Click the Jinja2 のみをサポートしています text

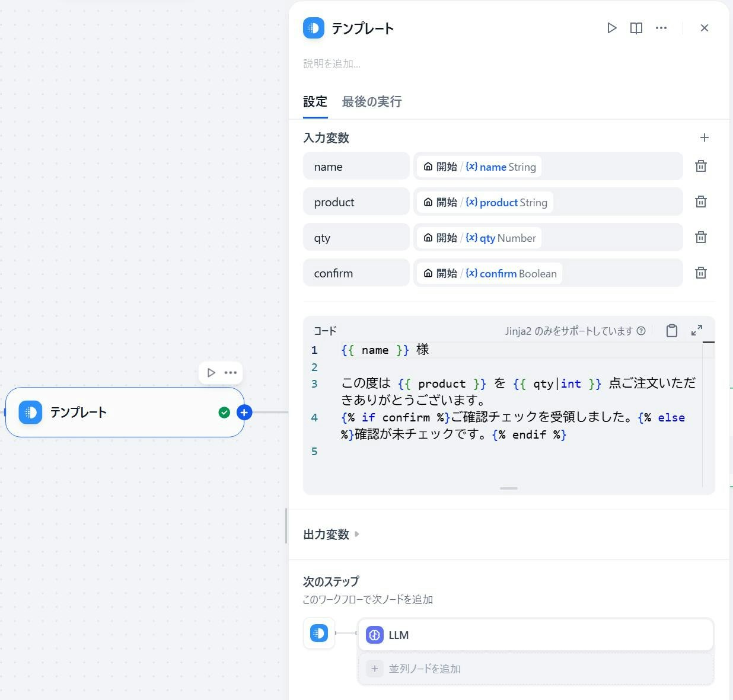569,331
